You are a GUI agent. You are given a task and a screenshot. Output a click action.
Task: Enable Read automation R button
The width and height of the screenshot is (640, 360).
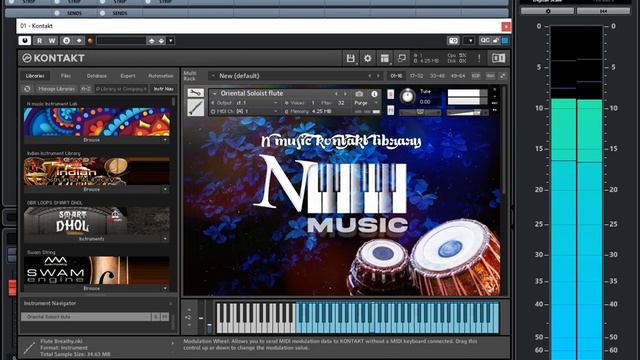coord(40,41)
